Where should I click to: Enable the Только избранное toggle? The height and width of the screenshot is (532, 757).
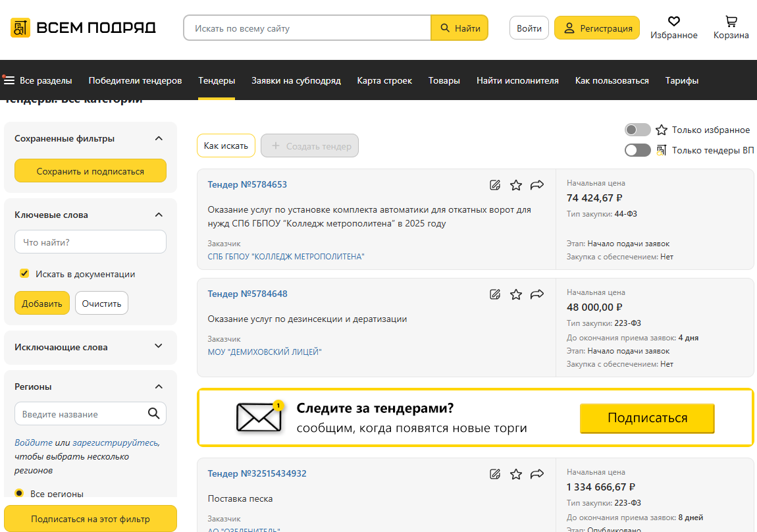coord(637,130)
